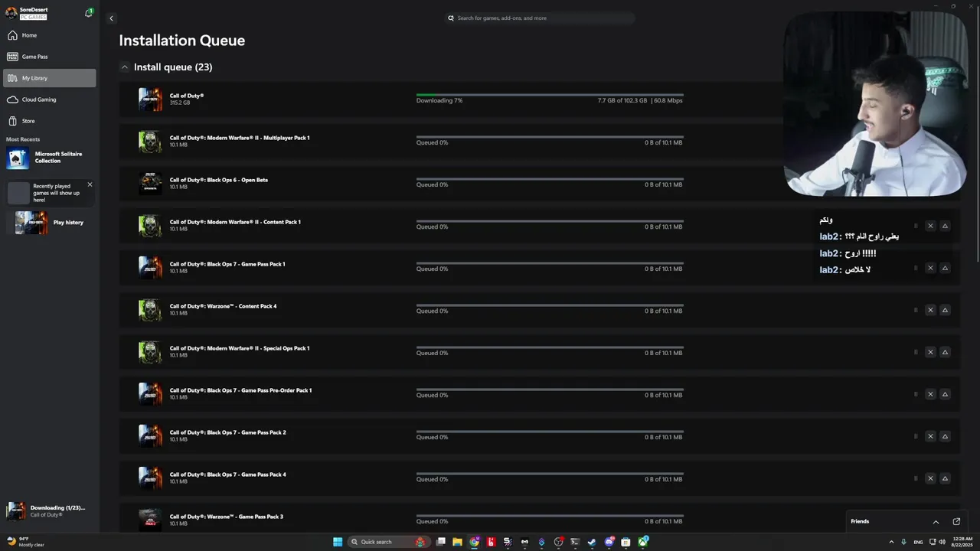This screenshot has width=980, height=551.
Task: Open File Explorer from taskbar
Action: click(x=457, y=542)
